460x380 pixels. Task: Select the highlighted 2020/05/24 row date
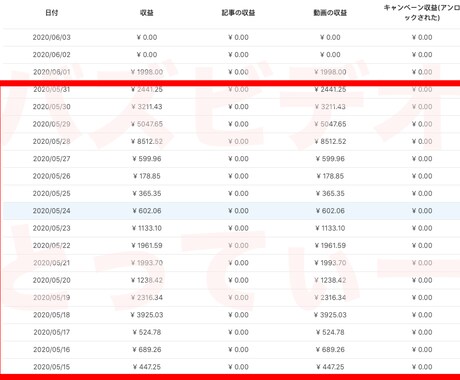click(x=52, y=211)
